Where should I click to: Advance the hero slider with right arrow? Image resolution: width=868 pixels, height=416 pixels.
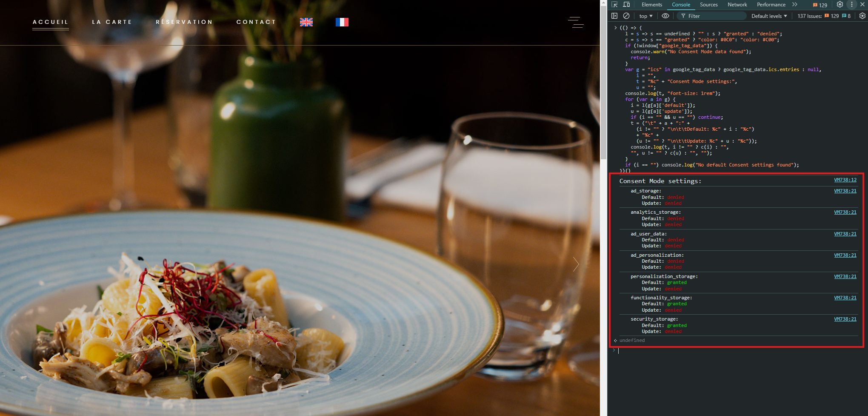click(x=576, y=264)
